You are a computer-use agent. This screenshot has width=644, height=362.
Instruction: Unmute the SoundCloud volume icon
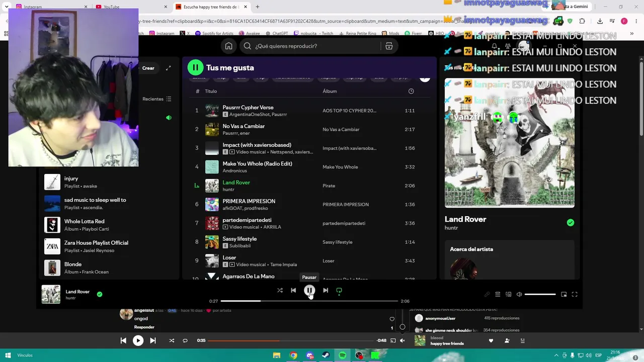pos(402,340)
